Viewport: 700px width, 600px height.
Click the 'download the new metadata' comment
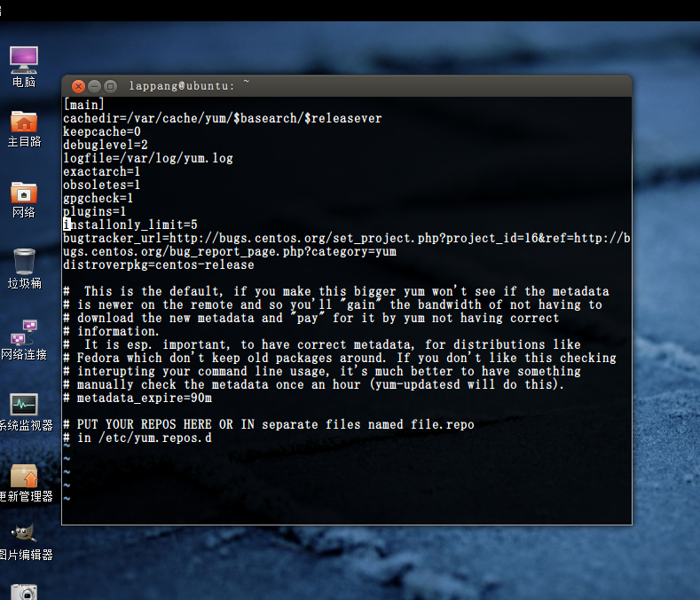[x=311, y=318]
